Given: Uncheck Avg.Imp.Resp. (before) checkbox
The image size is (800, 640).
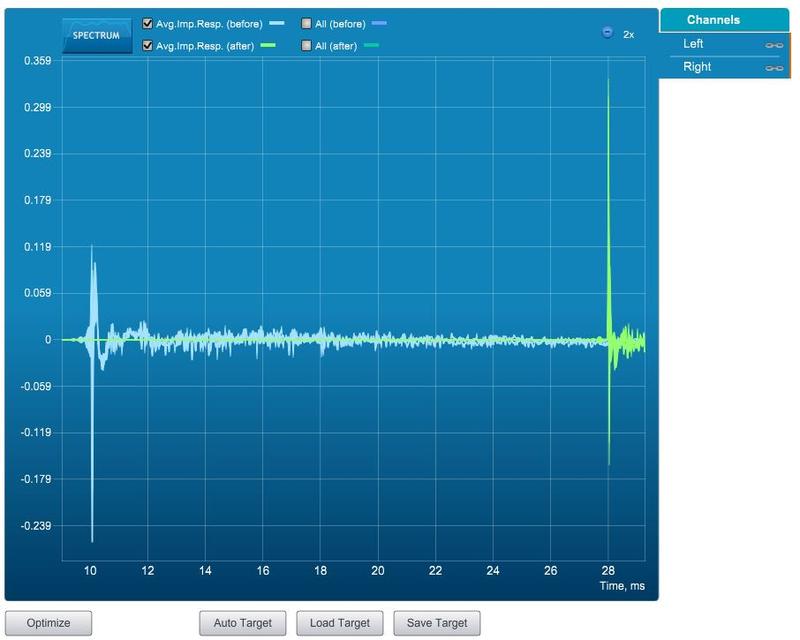Looking at the screenshot, I should [x=147, y=23].
